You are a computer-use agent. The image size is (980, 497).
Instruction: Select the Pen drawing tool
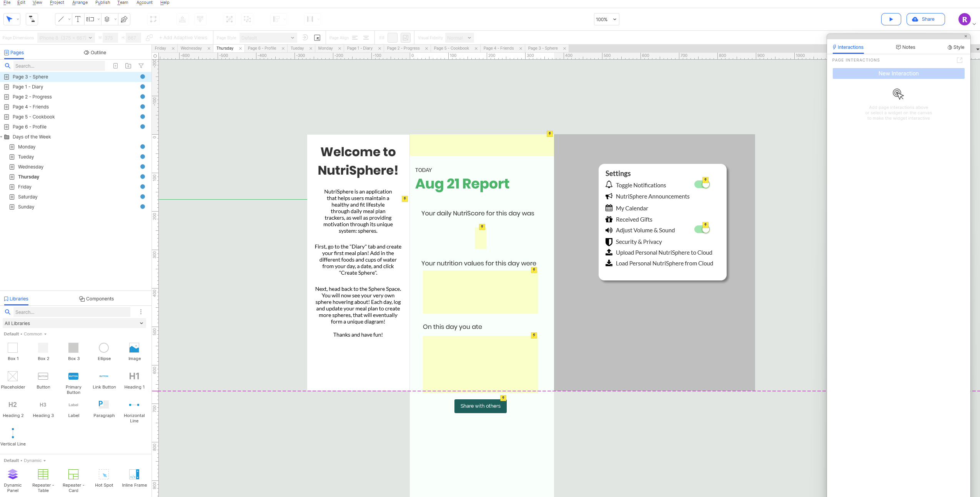[x=124, y=19]
